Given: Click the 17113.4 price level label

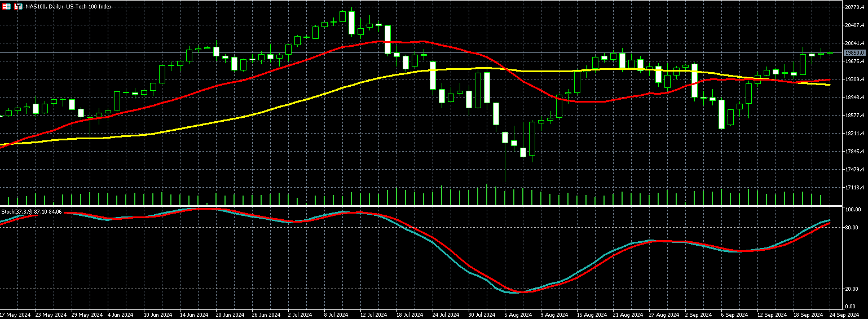Looking at the screenshot, I should pyautogui.click(x=854, y=188).
